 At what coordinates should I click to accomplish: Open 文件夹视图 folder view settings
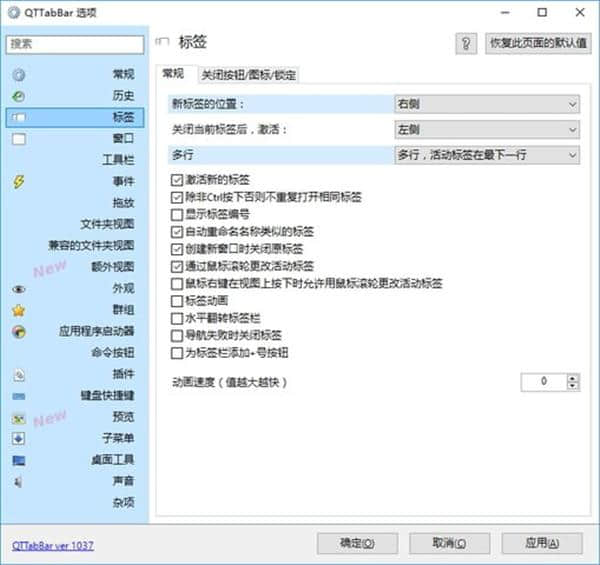click(x=75, y=224)
